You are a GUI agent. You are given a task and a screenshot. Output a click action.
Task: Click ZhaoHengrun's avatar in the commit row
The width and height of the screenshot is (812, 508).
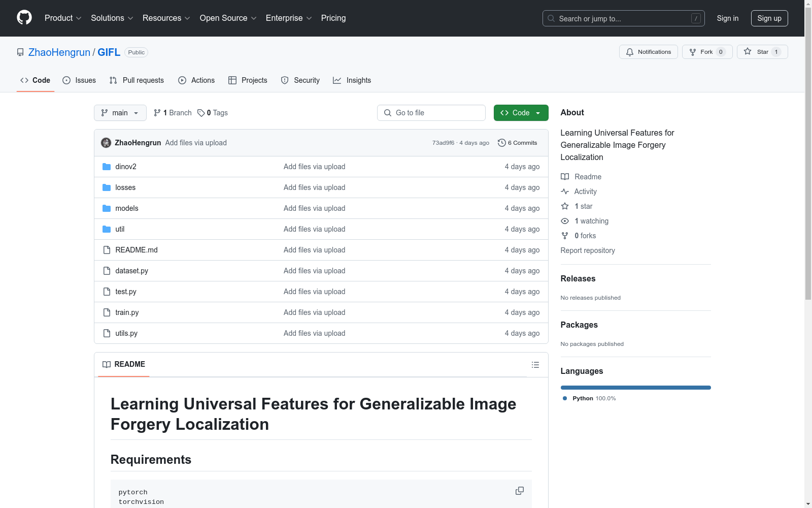[x=106, y=143]
